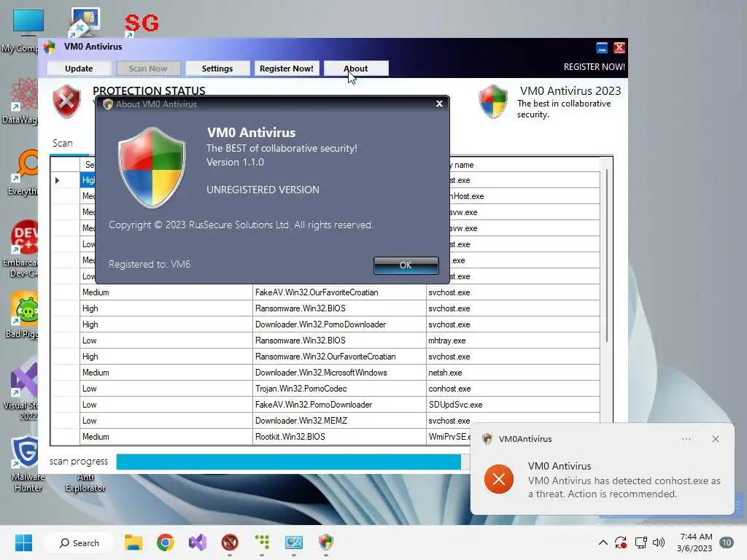Open Bad Piggies desktop icon
This screenshot has width=747, height=560.
point(24,315)
